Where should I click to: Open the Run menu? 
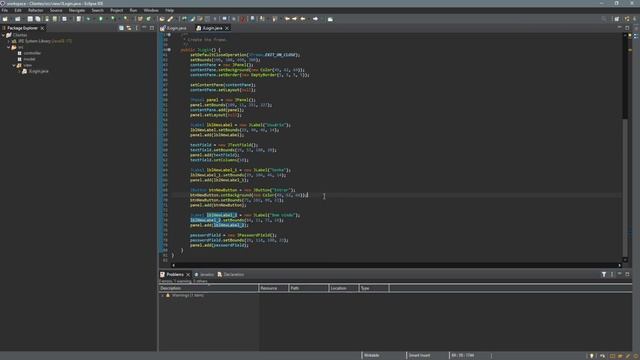[133, 10]
